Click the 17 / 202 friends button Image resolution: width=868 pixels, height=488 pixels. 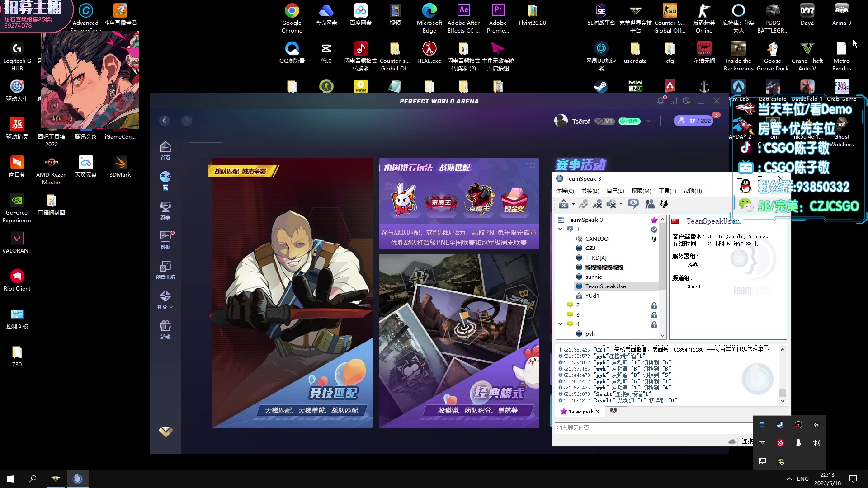click(x=694, y=121)
